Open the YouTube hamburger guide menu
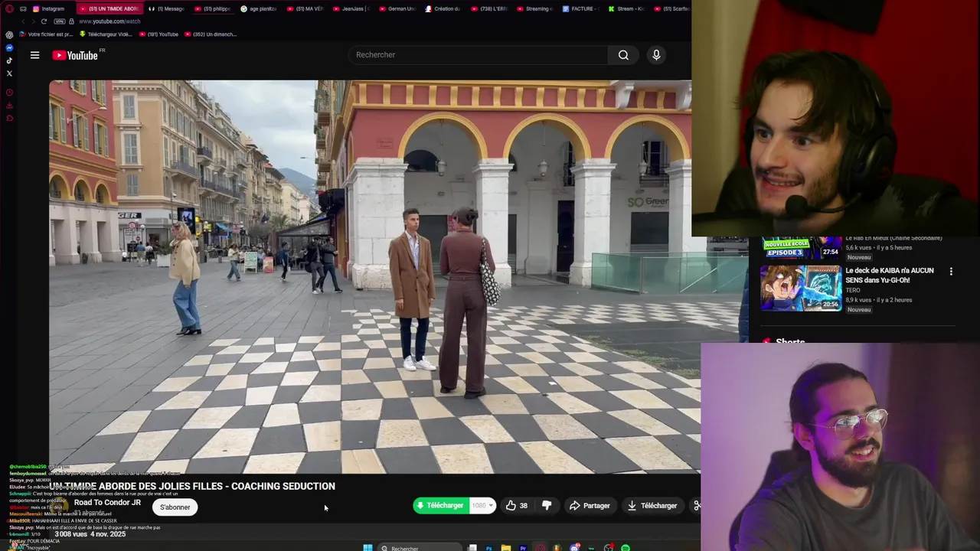Viewport: 980px width, 551px height. pyautogui.click(x=34, y=55)
